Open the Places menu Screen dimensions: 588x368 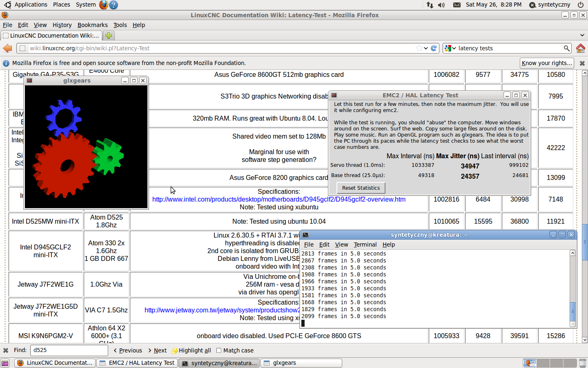(62, 4)
